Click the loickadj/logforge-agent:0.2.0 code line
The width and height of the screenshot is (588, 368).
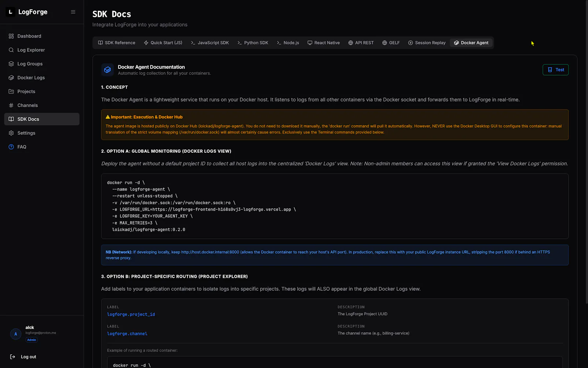pos(148,230)
